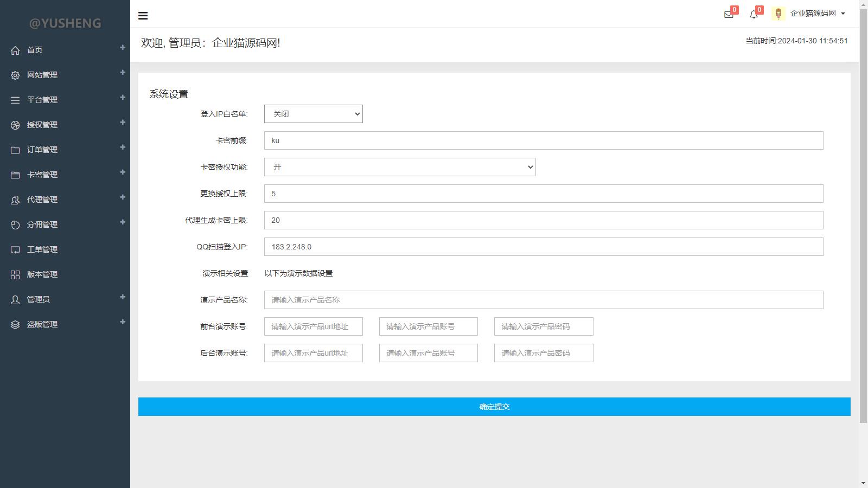The image size is (868, 488).
Task: Click the layers icon for 盗版管理
Action: point(15,325)
